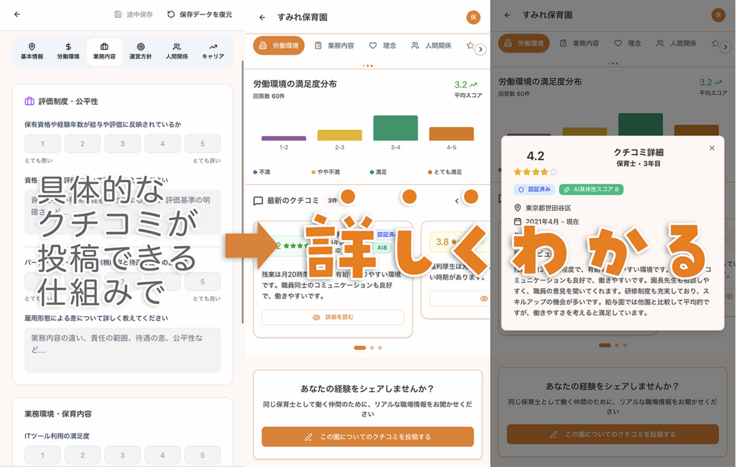
Task: Select the 理念 heart tab in middle screen
Action: (383, 46)
